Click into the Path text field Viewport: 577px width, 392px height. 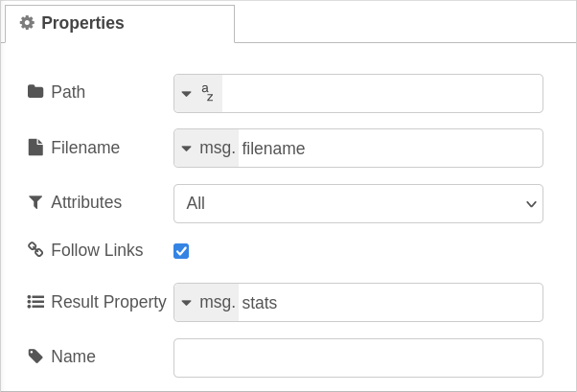(382, 94)
